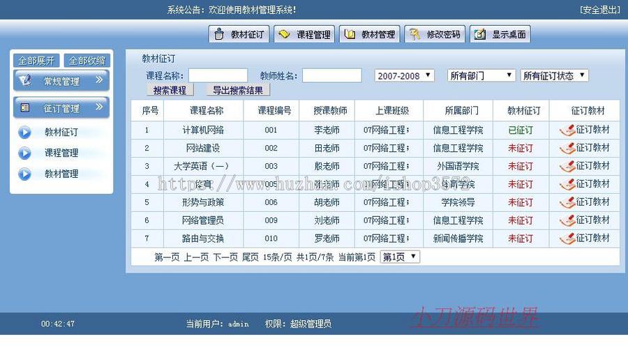Viewport: 628px width, 364px height.
Task: Click the 导出搜索结果 button
Action: [238, 90]
